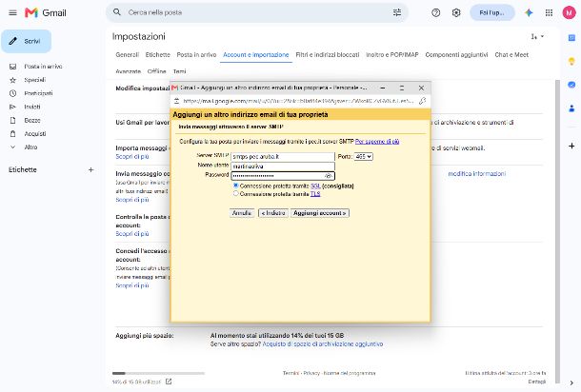Click the Gmail logo
Screen dimensions: 581x392
coord(45,12)
